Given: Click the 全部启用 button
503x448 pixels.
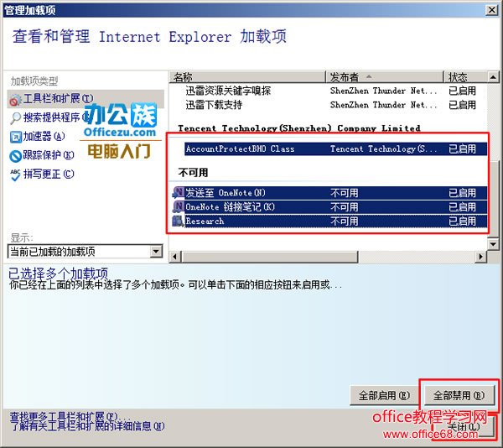Looking at the screenshot, I should pyautogui.click(x=384, y=394).
